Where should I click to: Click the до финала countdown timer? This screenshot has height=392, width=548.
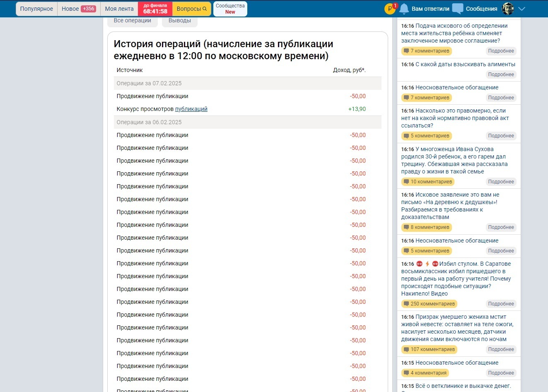tap(155, 9)
